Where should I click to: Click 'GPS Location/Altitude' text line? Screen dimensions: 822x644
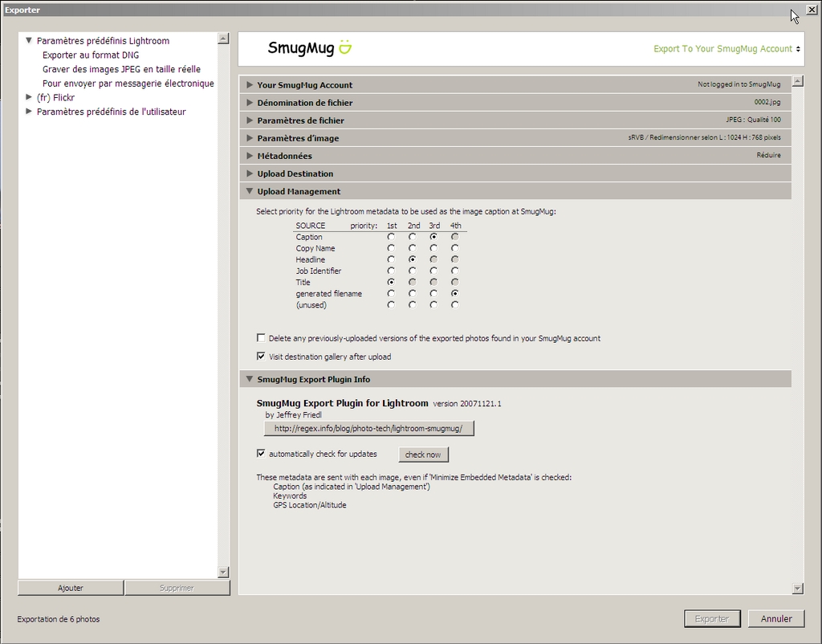point(310,505)
